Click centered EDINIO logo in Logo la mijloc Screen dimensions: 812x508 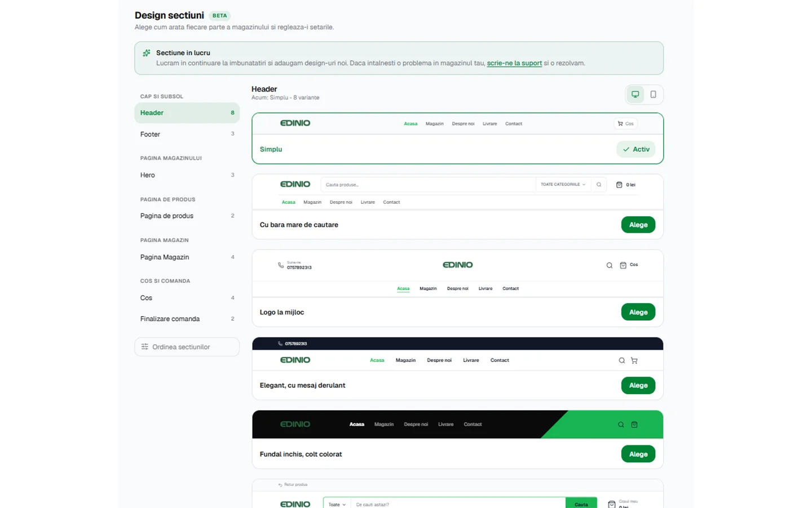pyautogui.click(x=457, y=265)
